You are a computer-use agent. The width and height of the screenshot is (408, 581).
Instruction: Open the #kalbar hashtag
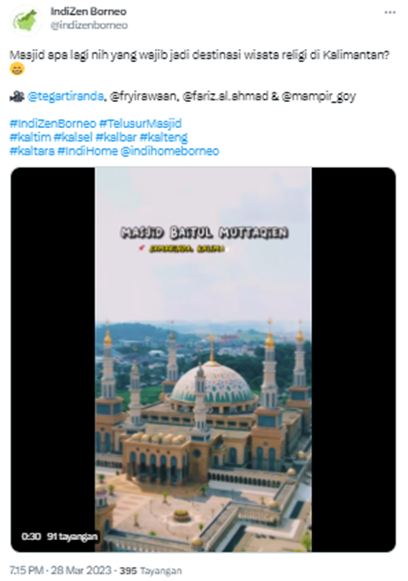(x=116, y=137)
